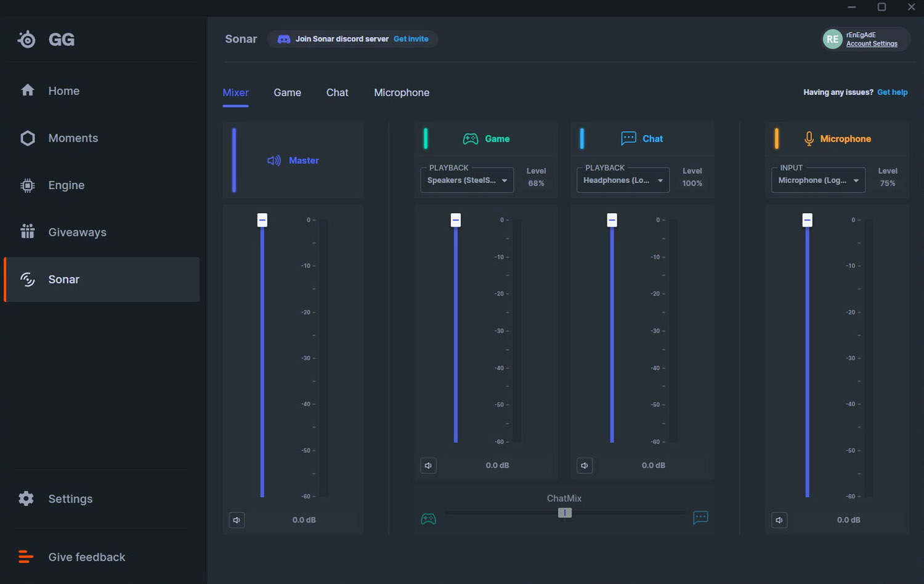Click the Giveaways gift icon
The width and height of the screenshot is (924, 584).
coord(28,232)
